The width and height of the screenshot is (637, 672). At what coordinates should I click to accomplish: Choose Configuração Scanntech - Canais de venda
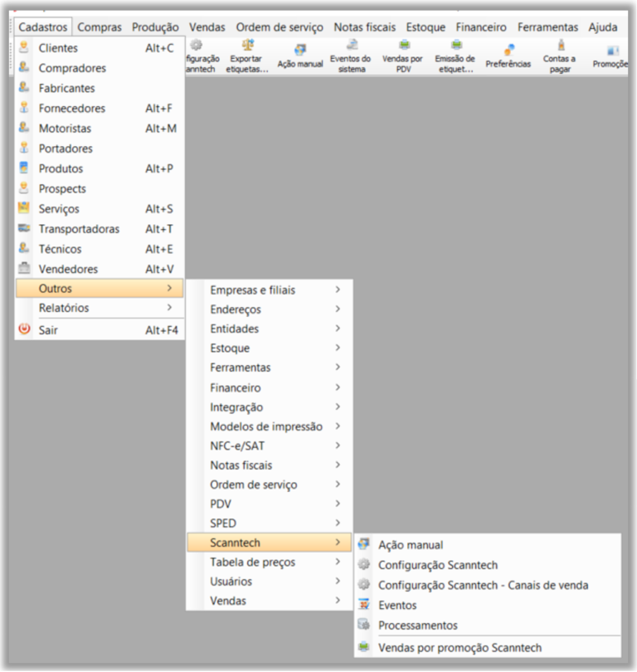[x=483, y=585]
